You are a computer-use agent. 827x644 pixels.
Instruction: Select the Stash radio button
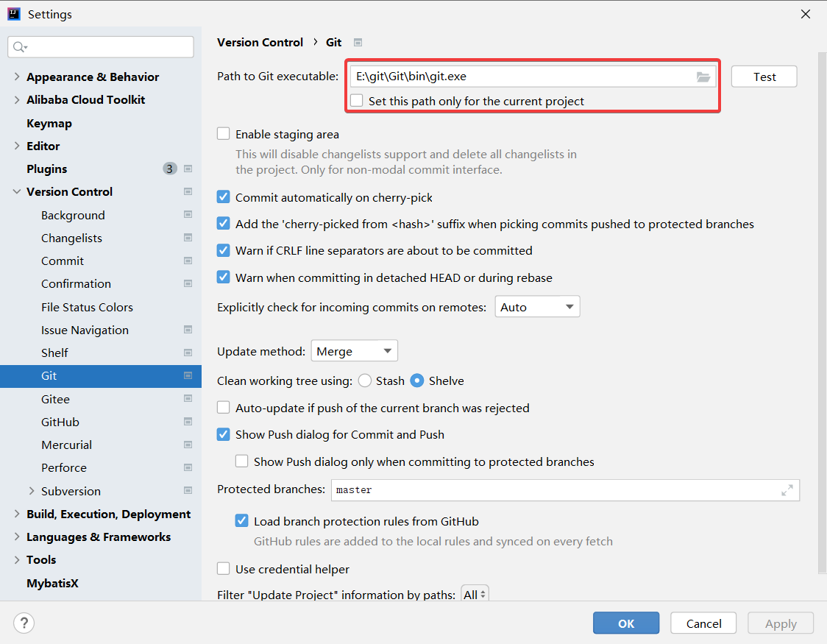[364, 381]
